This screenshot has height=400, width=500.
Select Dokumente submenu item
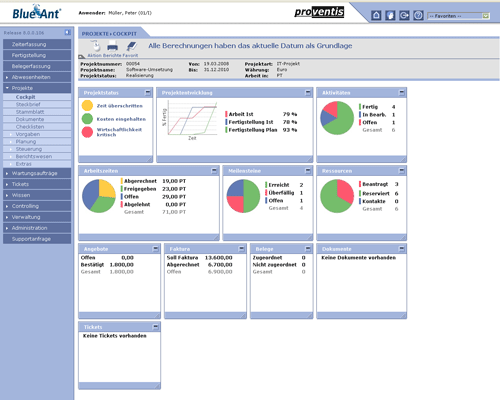tap(37, 119)
